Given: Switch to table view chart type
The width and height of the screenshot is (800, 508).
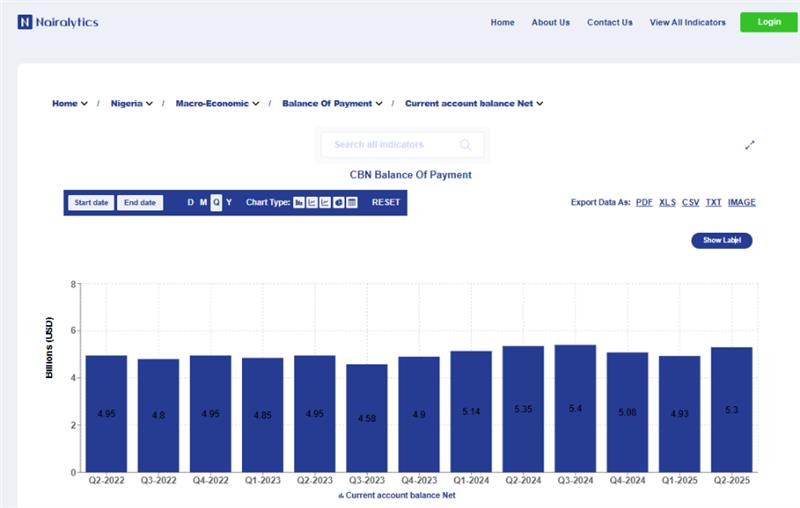Looking at the screenshot, I should (352, 202).
